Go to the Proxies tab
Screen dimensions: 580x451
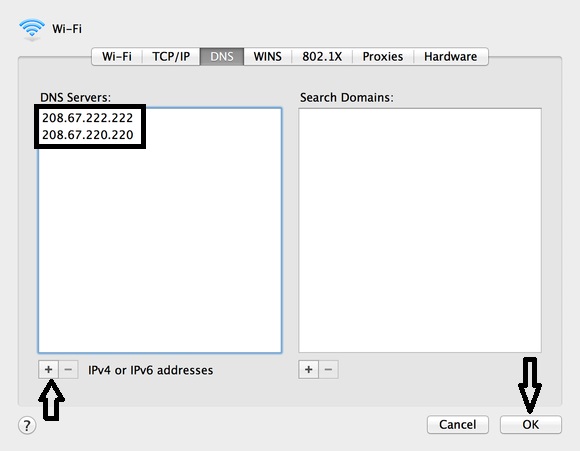tap(382, 57)
